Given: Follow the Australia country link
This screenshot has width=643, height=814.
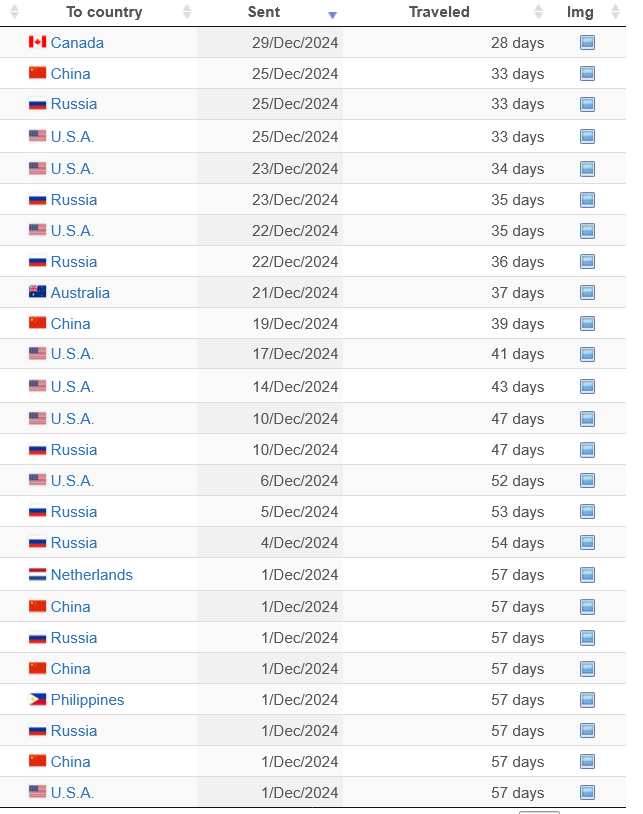Looking at the screenshot, I should point(80,293).
